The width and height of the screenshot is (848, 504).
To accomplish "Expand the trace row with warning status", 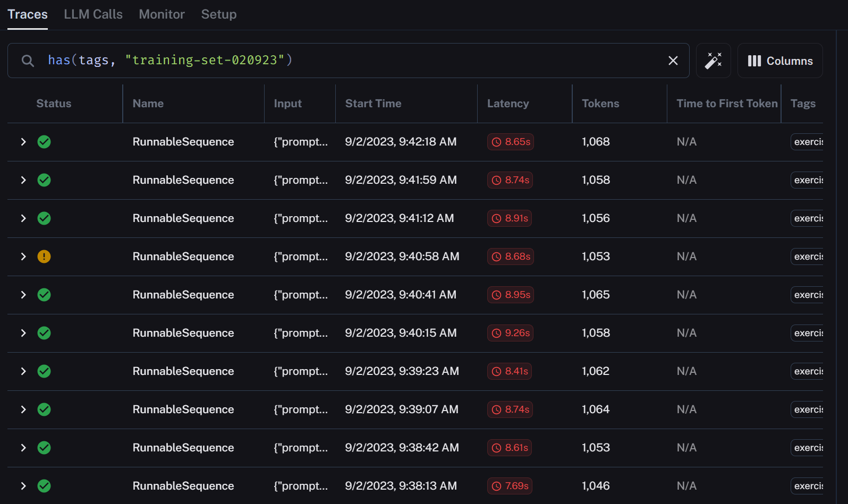I will (23, 257).
